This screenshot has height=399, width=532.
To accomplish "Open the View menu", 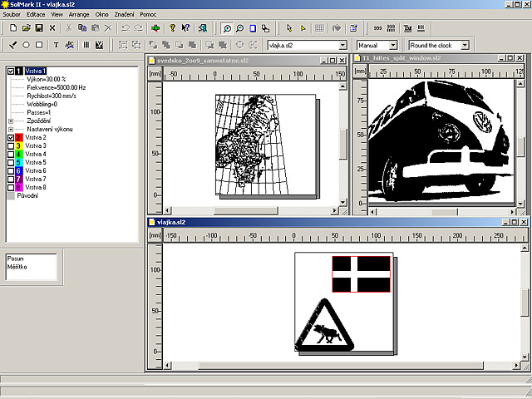I will (57, 14).
